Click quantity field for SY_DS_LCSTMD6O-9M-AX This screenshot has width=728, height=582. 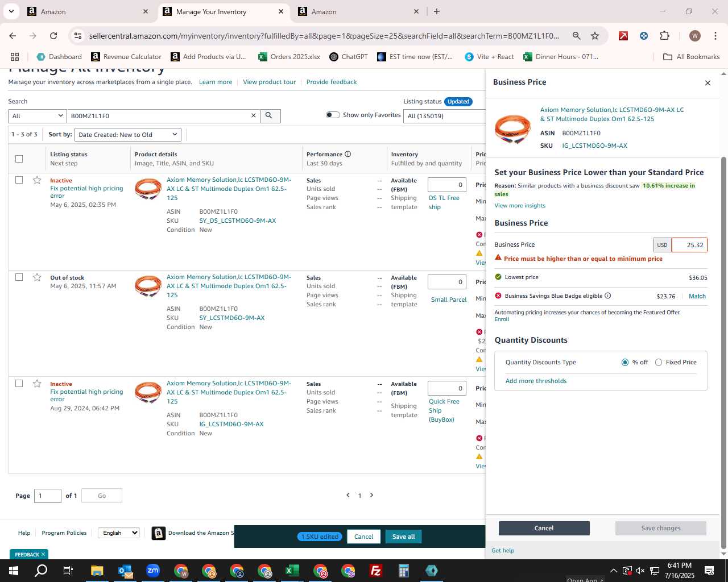coord(447,185)
